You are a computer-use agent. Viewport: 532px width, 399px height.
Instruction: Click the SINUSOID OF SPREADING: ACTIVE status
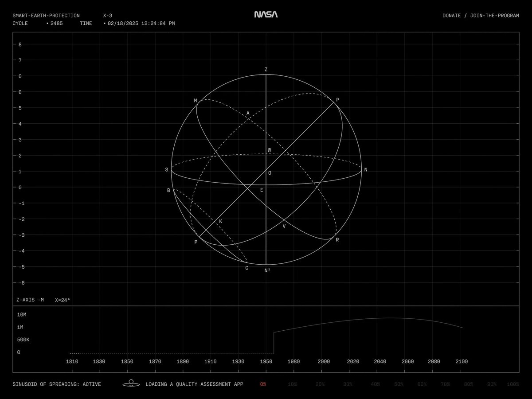[x=57, y=384]
